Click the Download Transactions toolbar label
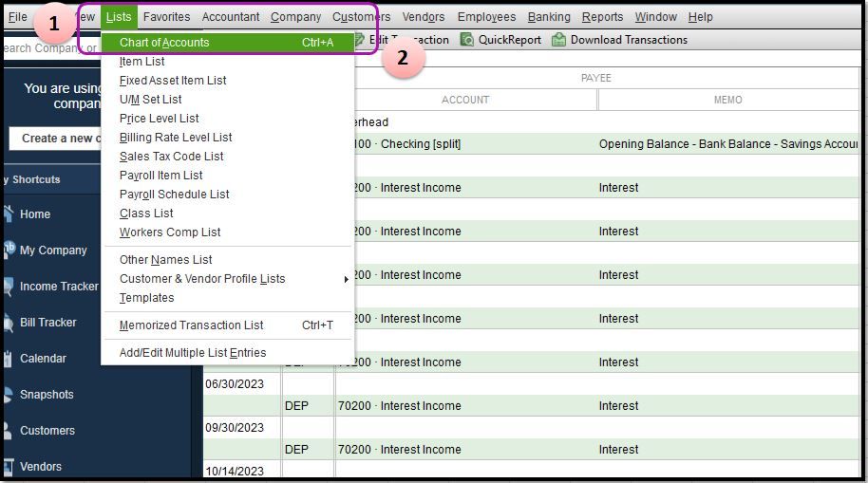The image size is (868, 483). (x=629, y=40)
